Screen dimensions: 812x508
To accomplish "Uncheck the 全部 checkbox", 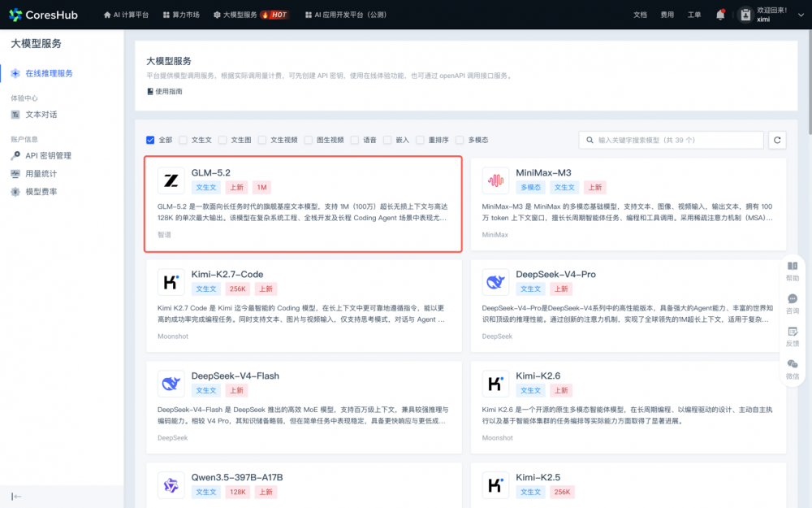I will click(150, 140).
